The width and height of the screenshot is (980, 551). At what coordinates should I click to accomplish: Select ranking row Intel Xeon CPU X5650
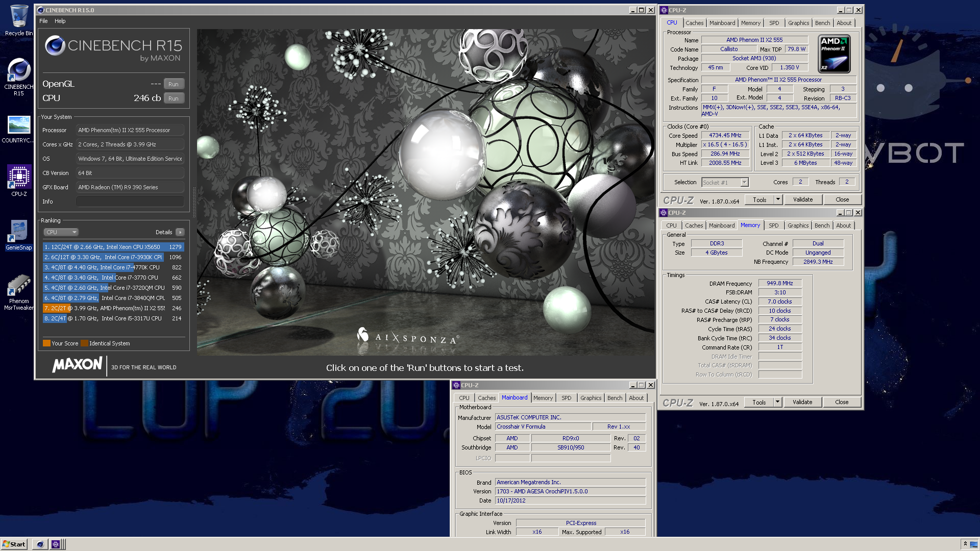tap(113, 247)
